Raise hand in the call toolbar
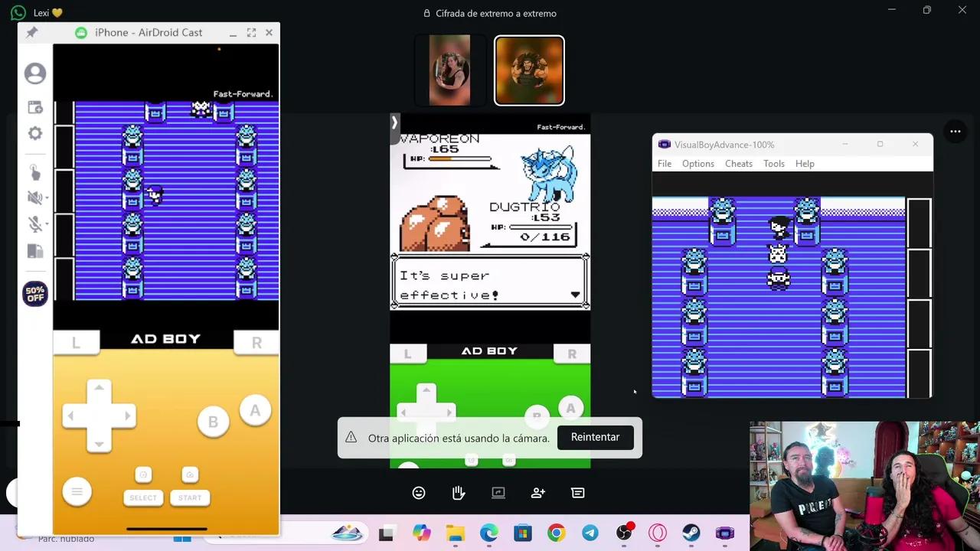Screen dimensions: 980x551 pos(459,493)
